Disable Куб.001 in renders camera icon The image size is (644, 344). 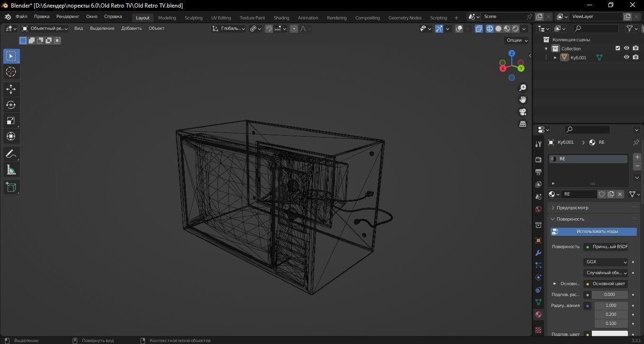tap(635, 57)
